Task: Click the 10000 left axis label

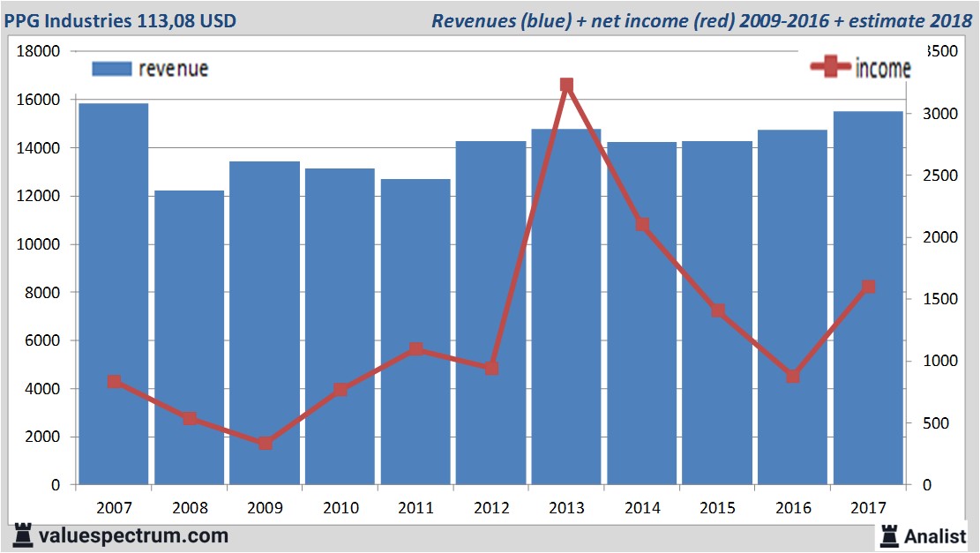Action: [38, 244]
